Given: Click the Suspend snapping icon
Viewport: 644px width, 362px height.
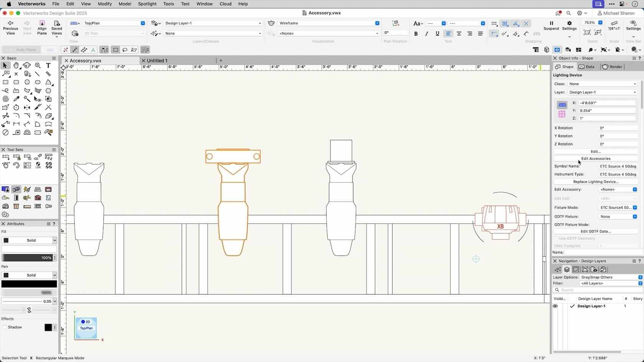Looking at the screenshot, I should click(551, 23).
